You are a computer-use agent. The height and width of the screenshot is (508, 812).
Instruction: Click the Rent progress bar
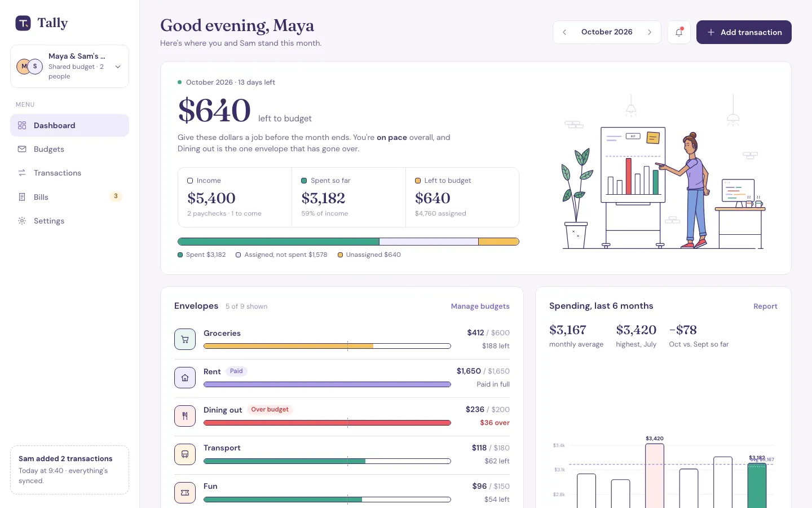(x=327, y=384)
